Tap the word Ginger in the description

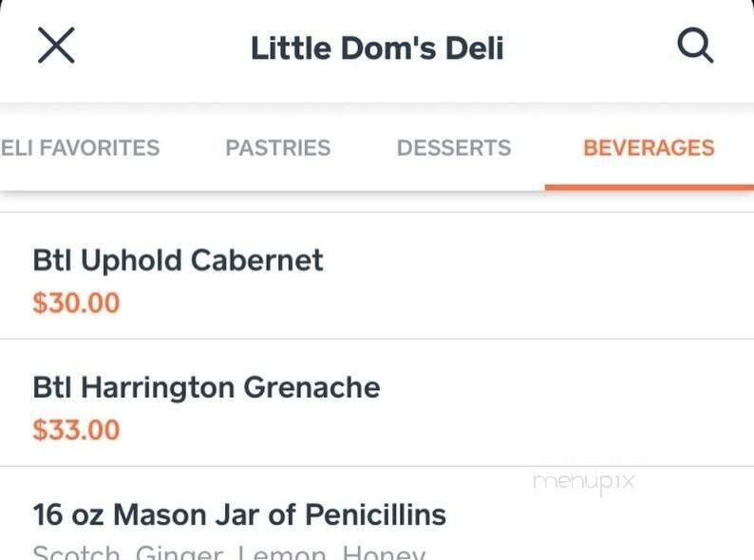pyautogui.click(x=179, y=552)
